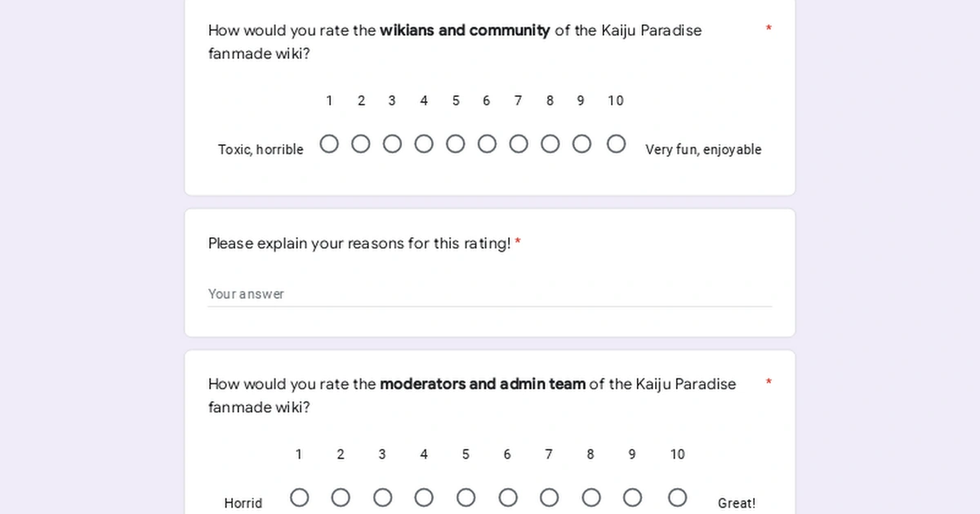Select rating 5 for wikians and community
This screenshot has height=514, width=980.
pos(456,144)
